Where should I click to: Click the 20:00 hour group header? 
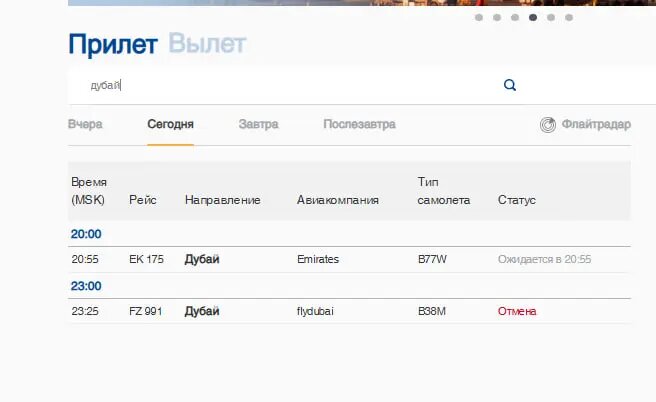point(86,234)
